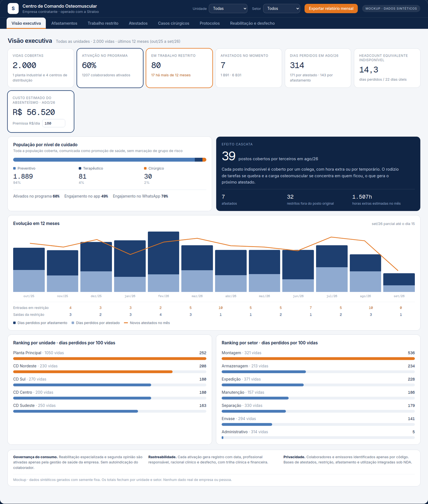Screen dimensions: 428x504
Task: Click the Premissa R$/dia input field
Action: pyautogui.click(x=54, y=123)
